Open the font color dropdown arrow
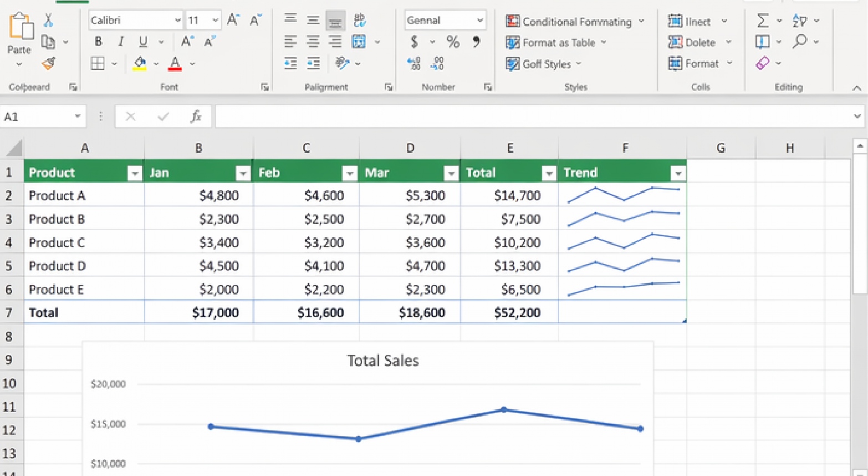Screen dimensions: 868x476 coord(192,64)
